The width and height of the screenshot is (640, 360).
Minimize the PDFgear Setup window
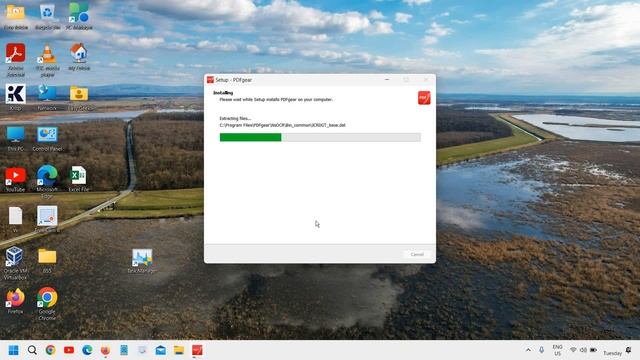pos(387,80)
